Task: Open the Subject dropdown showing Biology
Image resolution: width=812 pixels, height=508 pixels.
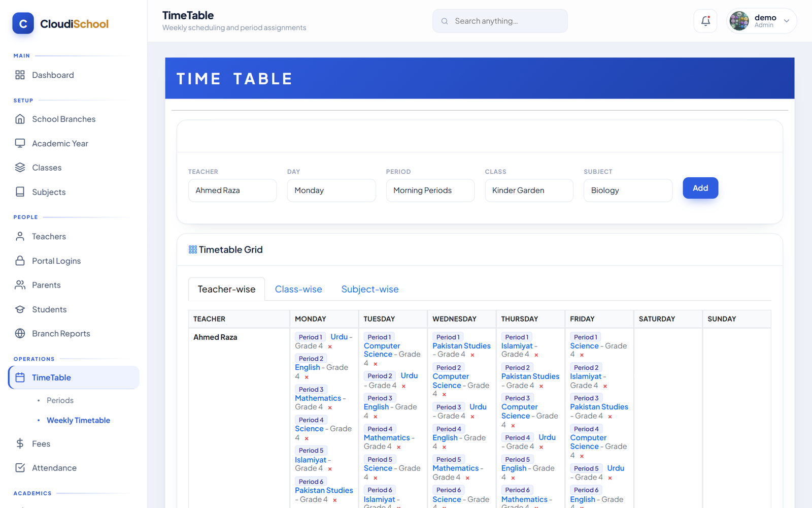Action: 628,190
